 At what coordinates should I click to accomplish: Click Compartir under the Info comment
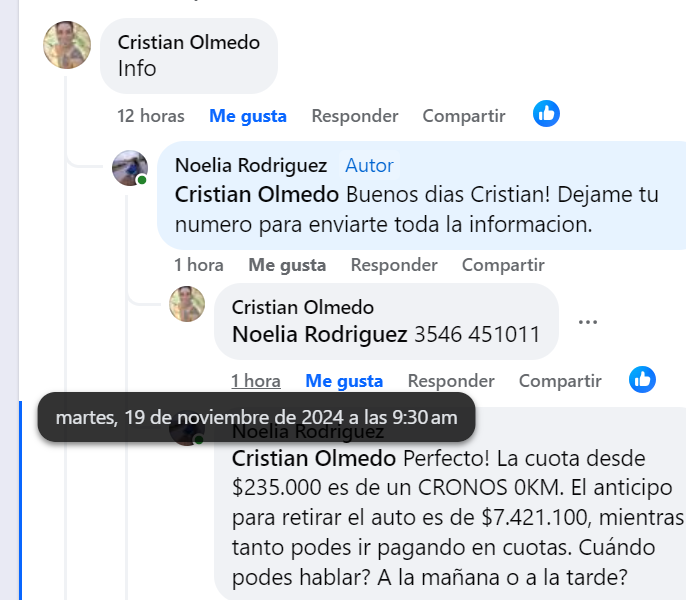[464, 116]
